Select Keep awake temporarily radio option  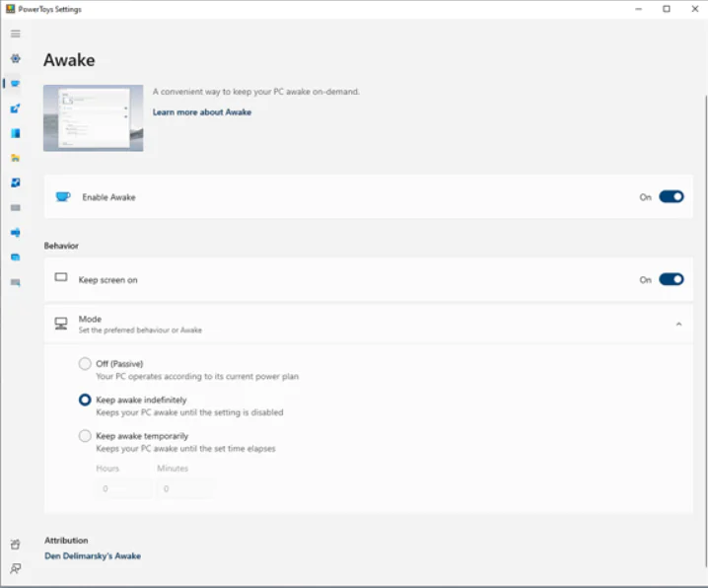pos(85,436)
